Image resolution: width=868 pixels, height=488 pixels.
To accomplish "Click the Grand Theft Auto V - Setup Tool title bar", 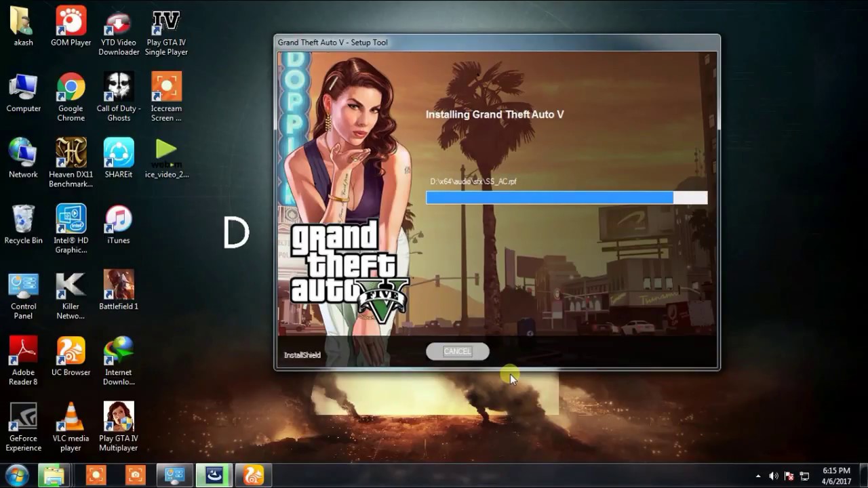I will click(496, 42).
